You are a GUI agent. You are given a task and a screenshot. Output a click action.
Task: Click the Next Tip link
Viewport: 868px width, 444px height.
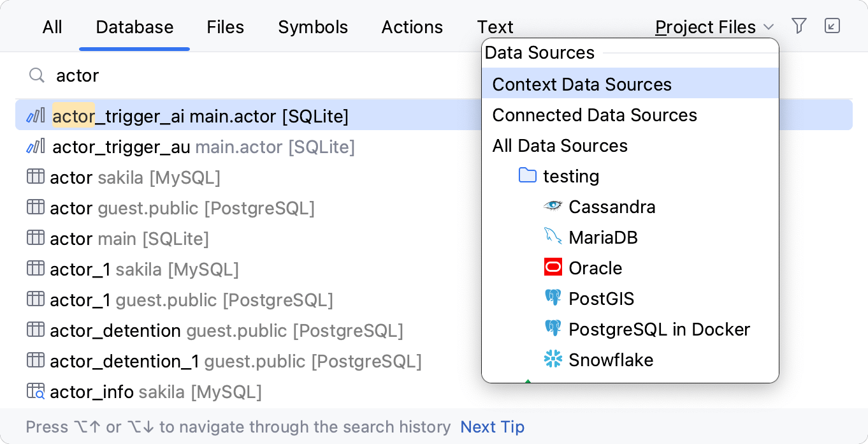492,427
